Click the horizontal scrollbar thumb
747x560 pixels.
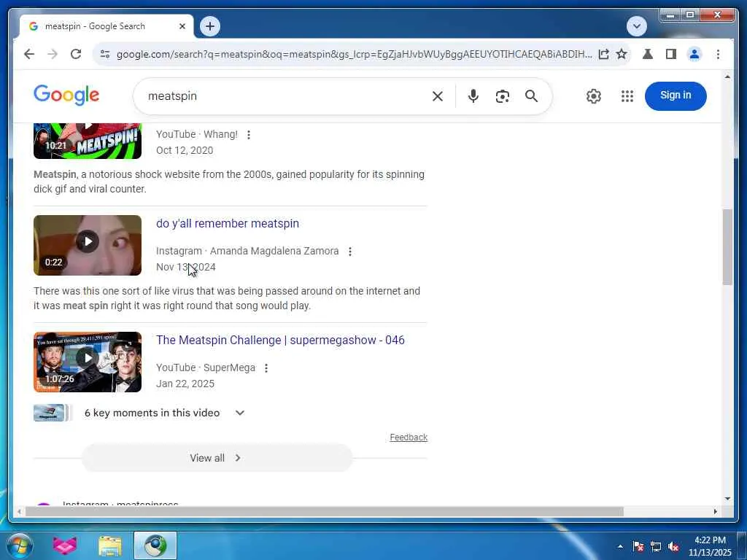[x=324, y=511]
